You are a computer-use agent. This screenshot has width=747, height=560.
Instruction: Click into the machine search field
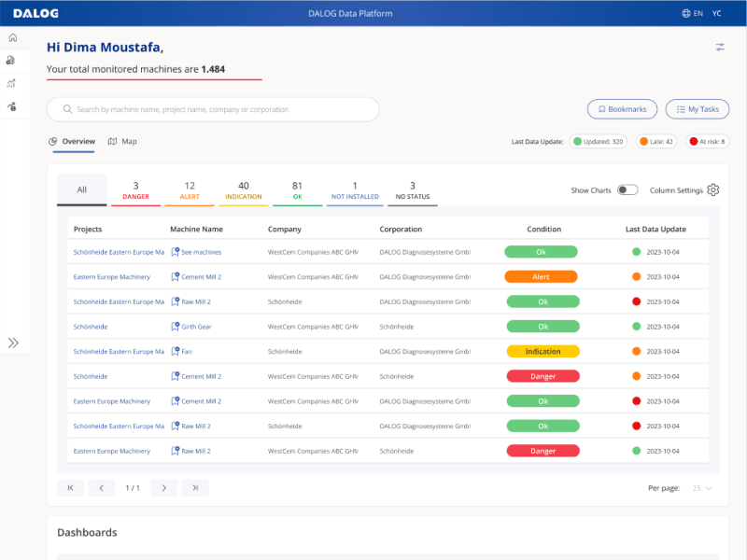click(x=213, y=109)
